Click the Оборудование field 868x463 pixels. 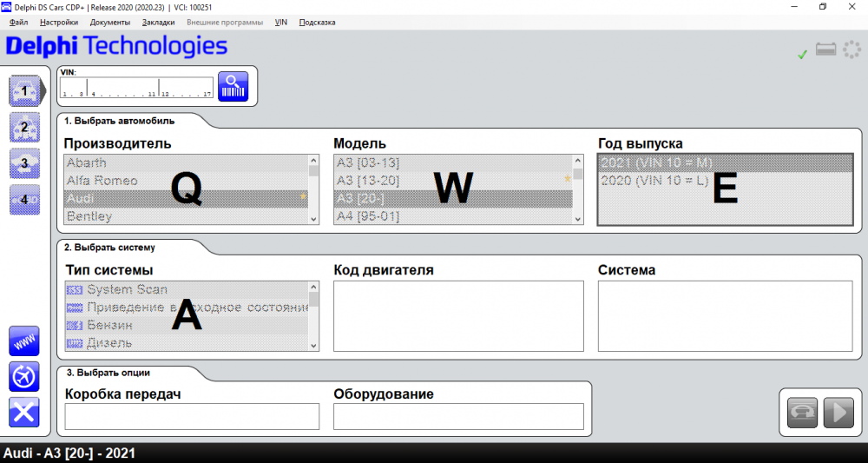click(x=458, y=416)
